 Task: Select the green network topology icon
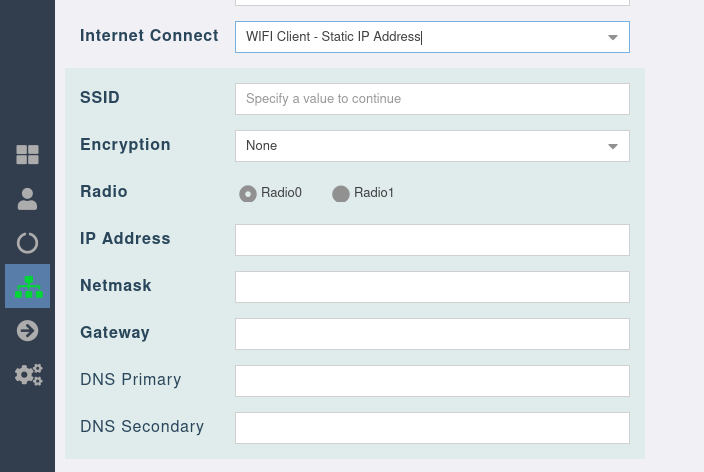[28, 287]
